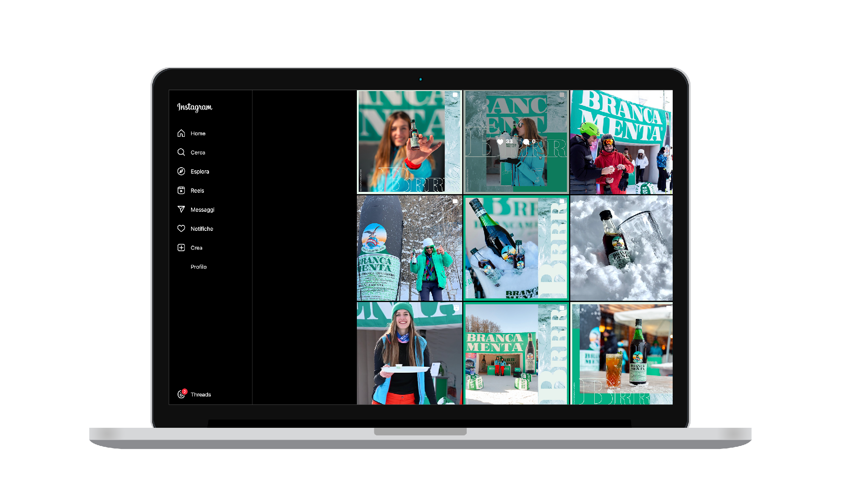The image size is (841, 504).
Task: Click the carousel icon on the woman holding mini bottle post
Action: tap(455, 95)
